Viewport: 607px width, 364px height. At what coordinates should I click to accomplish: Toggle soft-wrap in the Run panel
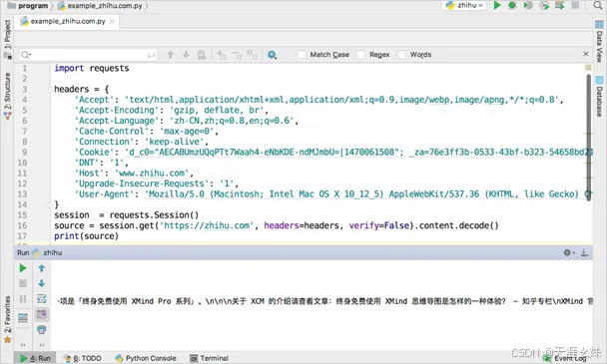41,298
